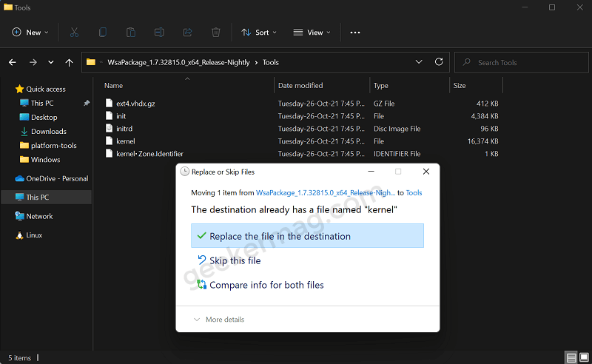
Task: Click the Cut scissors icon
Action: tap(75, 33)
